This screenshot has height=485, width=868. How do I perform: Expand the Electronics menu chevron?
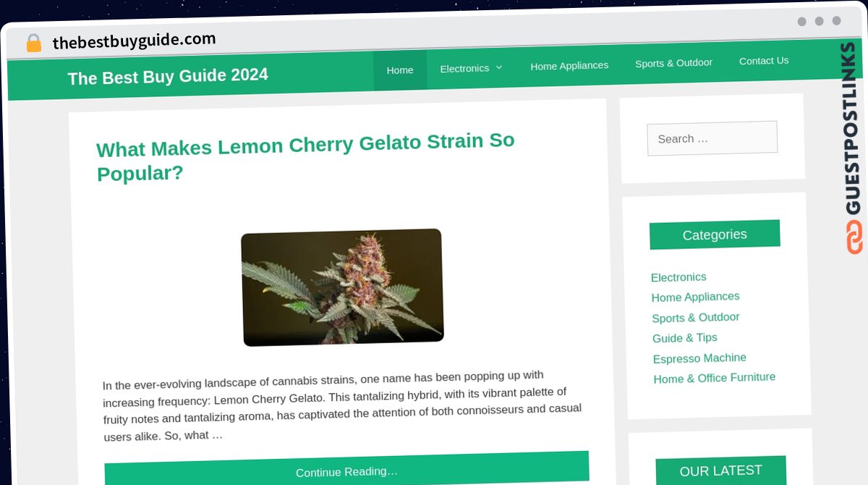498,67
